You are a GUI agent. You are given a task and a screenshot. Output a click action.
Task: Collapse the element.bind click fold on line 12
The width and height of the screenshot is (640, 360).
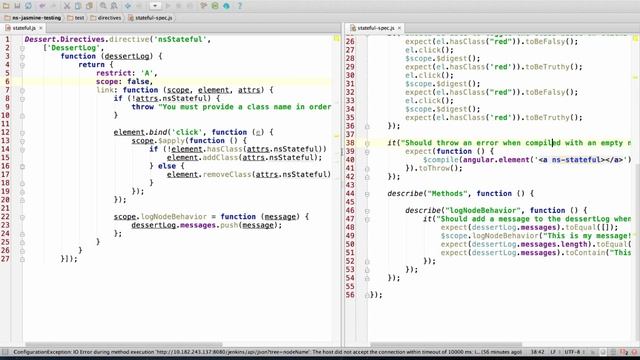click(x=22, y=133)
